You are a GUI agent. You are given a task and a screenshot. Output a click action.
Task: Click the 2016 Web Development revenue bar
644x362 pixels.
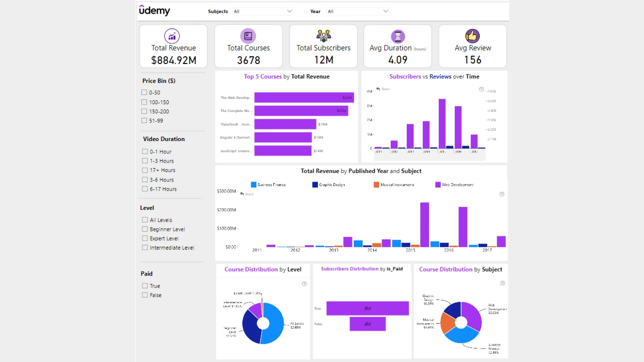pyautogui.click(x=463, y=227)
